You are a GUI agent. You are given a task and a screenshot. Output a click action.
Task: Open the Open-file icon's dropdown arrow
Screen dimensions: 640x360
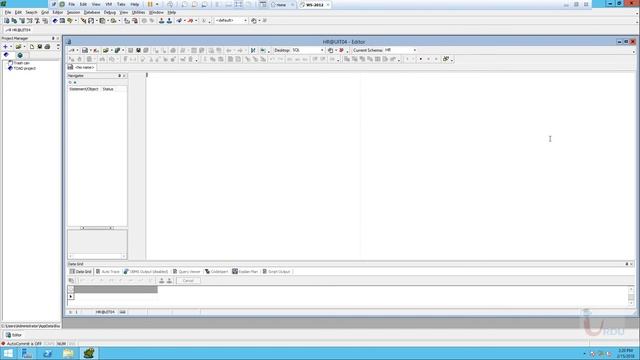coord(111,50)
